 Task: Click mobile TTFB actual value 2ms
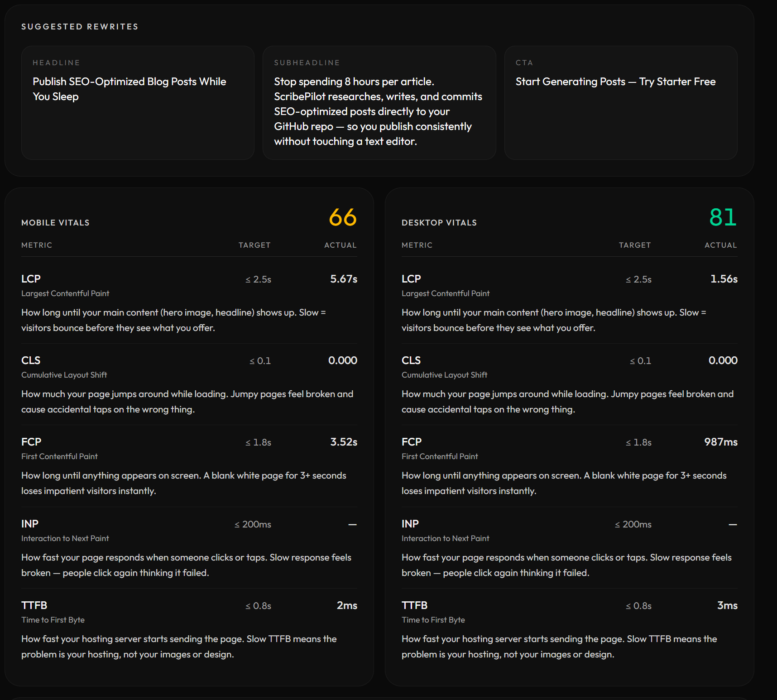click(347, 605)
